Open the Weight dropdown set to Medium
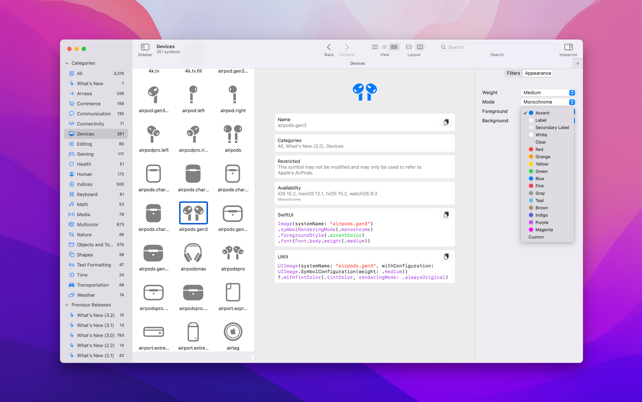The image size is (643, 402). pos(548,93)
